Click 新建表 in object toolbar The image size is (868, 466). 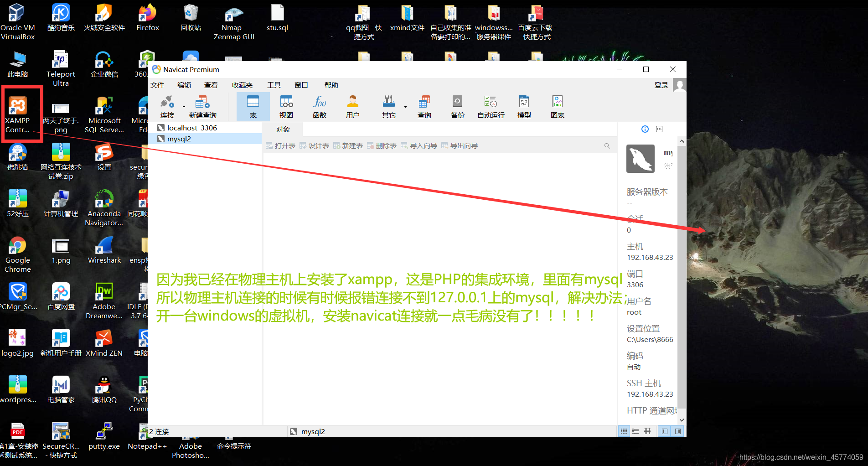click(348, 145)
